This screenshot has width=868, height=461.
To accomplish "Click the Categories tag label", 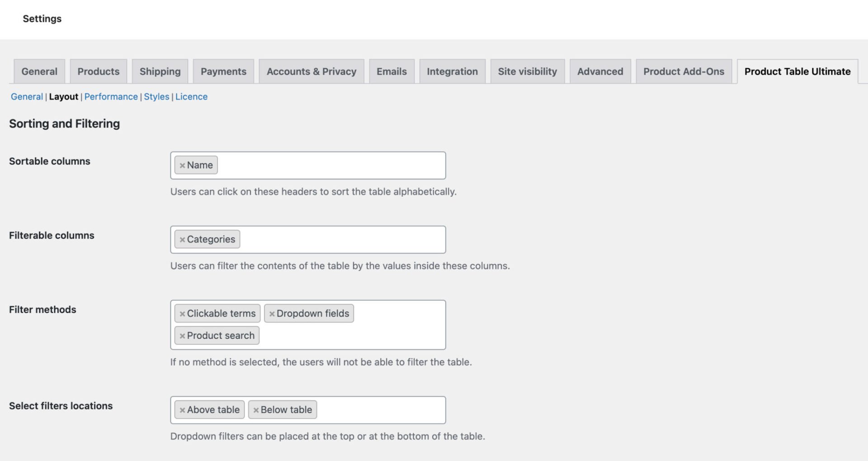I will point(211,239).
